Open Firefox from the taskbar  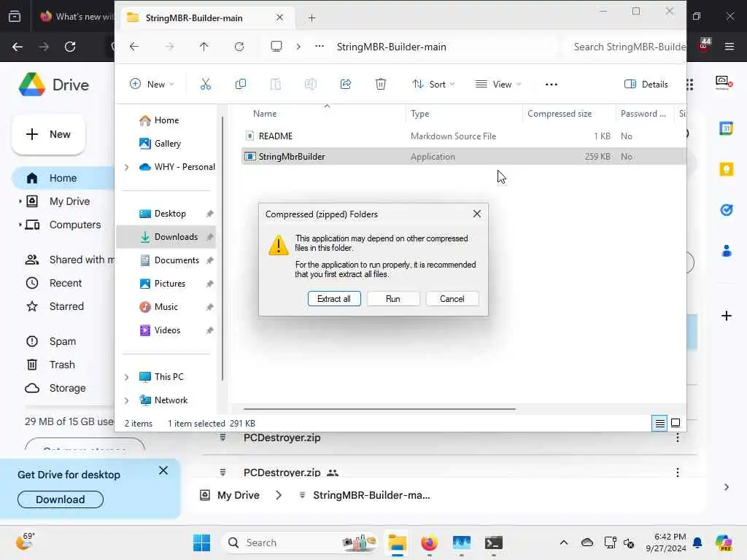coord(429,542)
